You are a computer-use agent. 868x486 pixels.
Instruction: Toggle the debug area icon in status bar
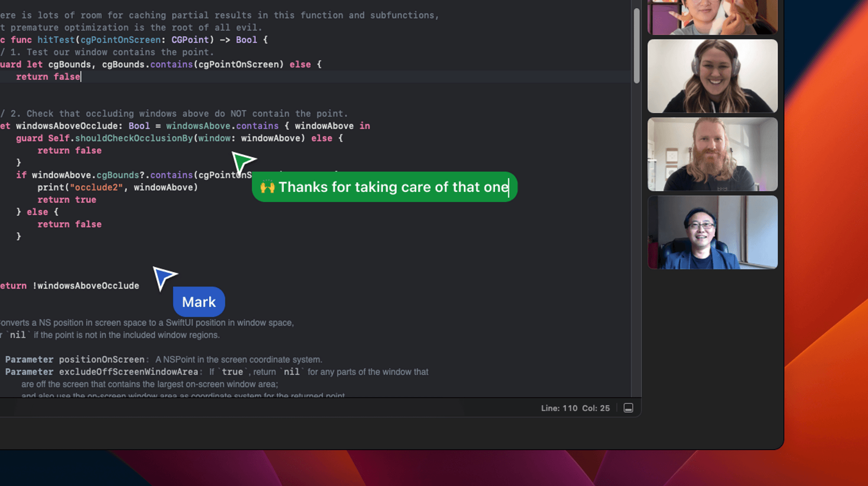pyautogui.click(x=628, y=408)
